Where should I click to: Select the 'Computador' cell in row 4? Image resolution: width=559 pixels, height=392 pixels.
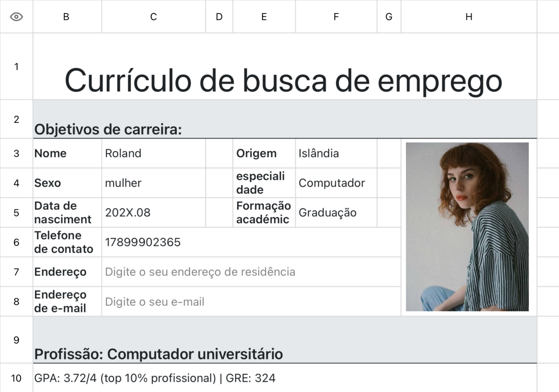[x=336, y=183]
